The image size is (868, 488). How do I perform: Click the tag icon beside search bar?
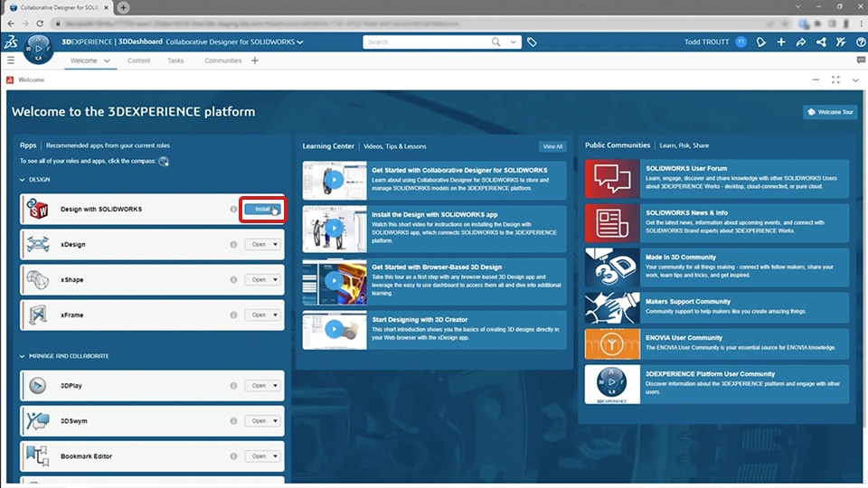(532, 42)
